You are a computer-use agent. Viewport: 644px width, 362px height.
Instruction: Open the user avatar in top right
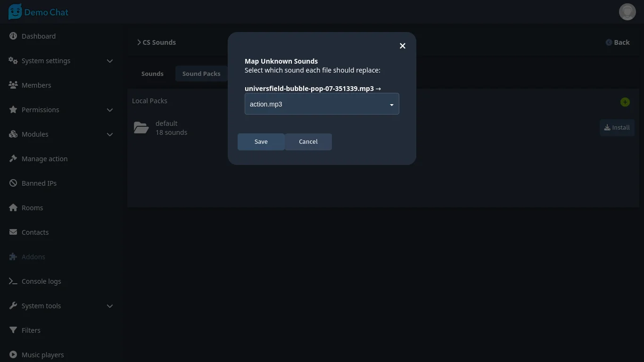[x=627, y=12]
